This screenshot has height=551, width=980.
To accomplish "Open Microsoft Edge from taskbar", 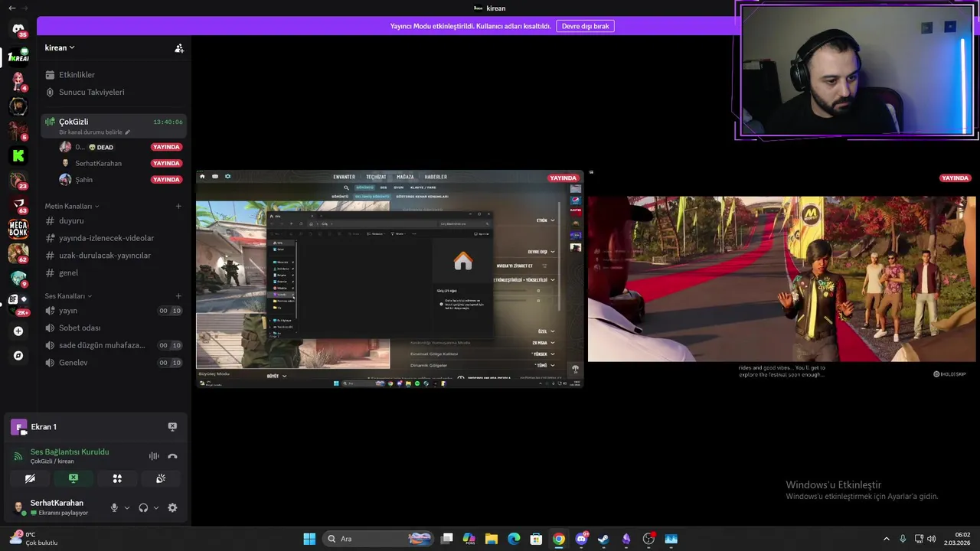I will [x=514, y=539].
